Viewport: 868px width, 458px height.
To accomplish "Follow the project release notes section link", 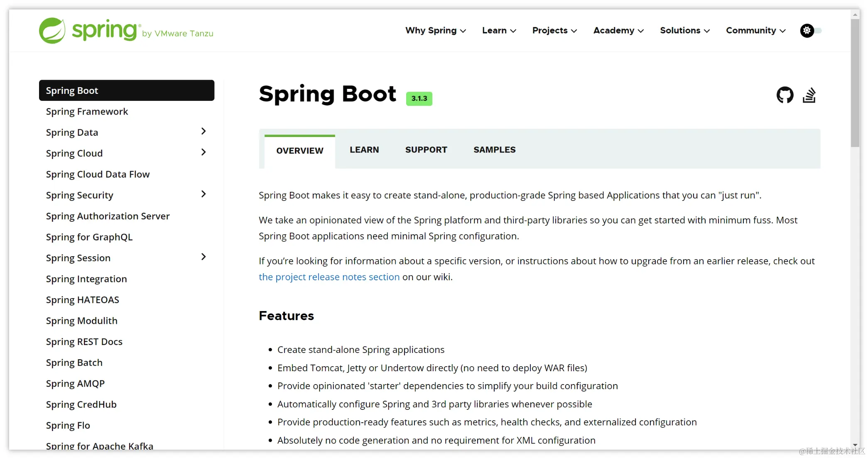I will (329, 277).
